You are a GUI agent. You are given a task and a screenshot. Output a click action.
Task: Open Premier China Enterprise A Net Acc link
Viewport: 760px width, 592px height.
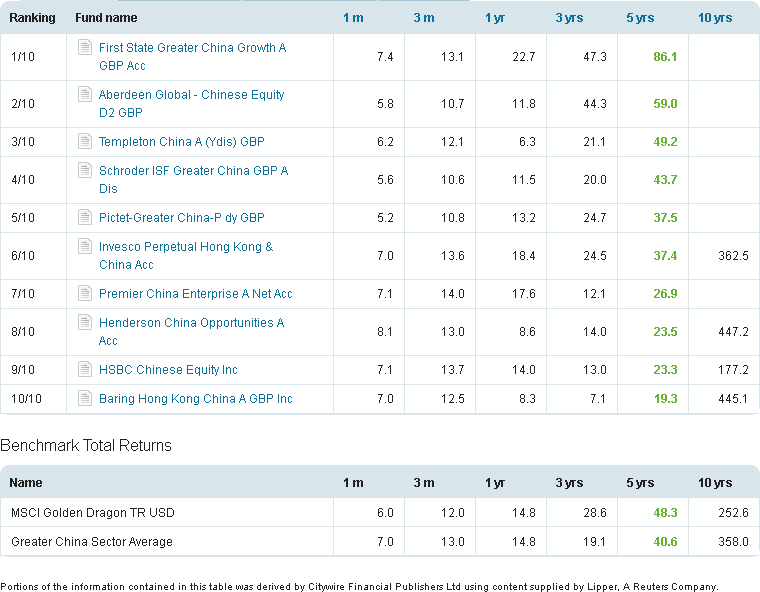click(x=196, y=294)
